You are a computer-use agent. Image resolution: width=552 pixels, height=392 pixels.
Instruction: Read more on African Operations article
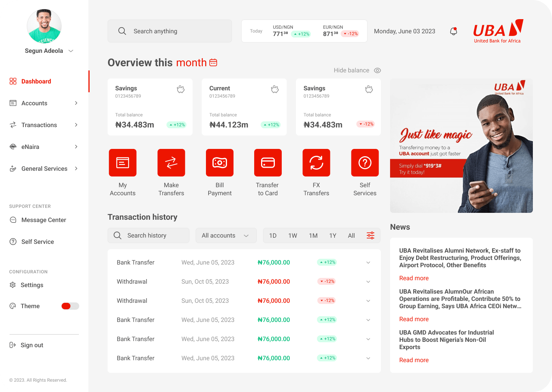tap(414, 319)
